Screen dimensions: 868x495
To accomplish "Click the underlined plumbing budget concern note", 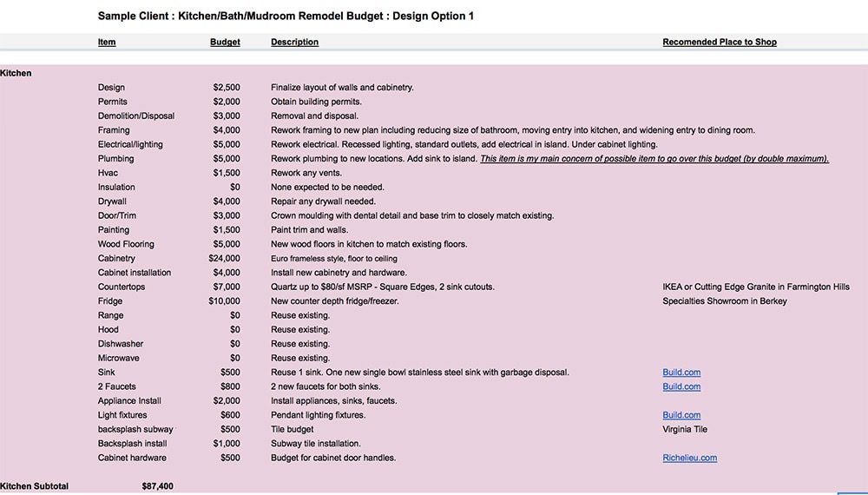I will pos(654,159).
